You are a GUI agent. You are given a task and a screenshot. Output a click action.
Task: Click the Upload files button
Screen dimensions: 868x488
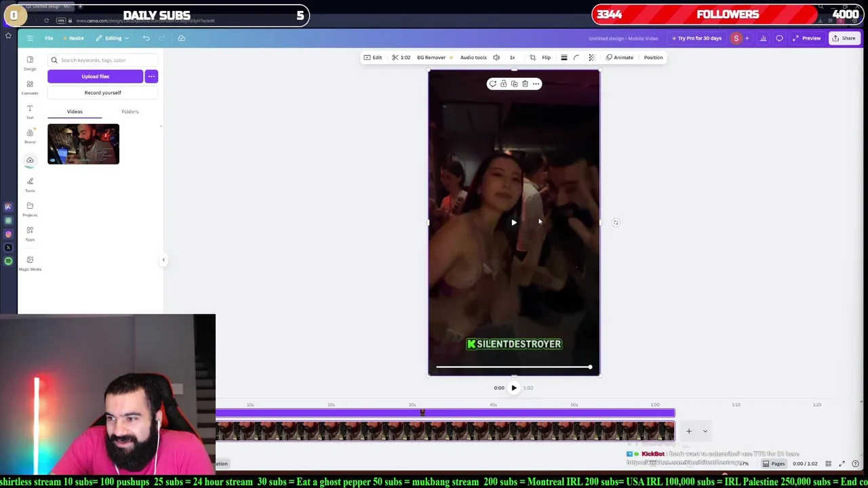click(95, 77)
